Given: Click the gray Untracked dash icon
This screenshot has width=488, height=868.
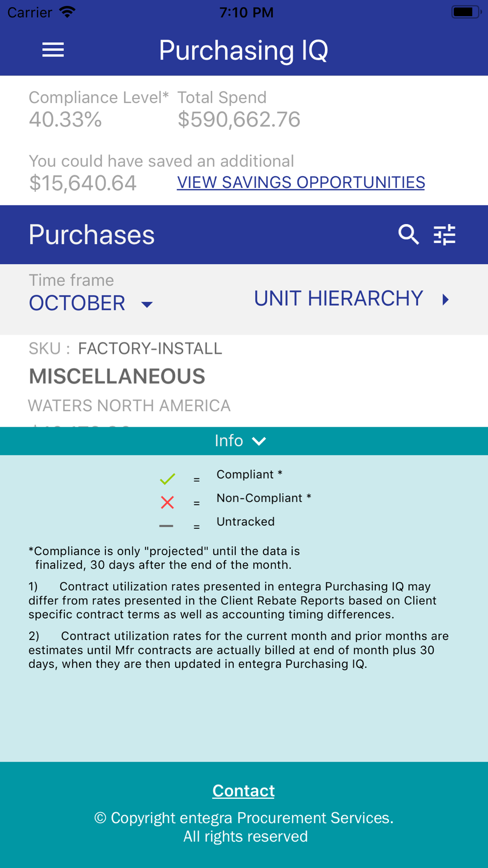Looking at the screenshot, I should pyautogui.click(x=166, y=526).
